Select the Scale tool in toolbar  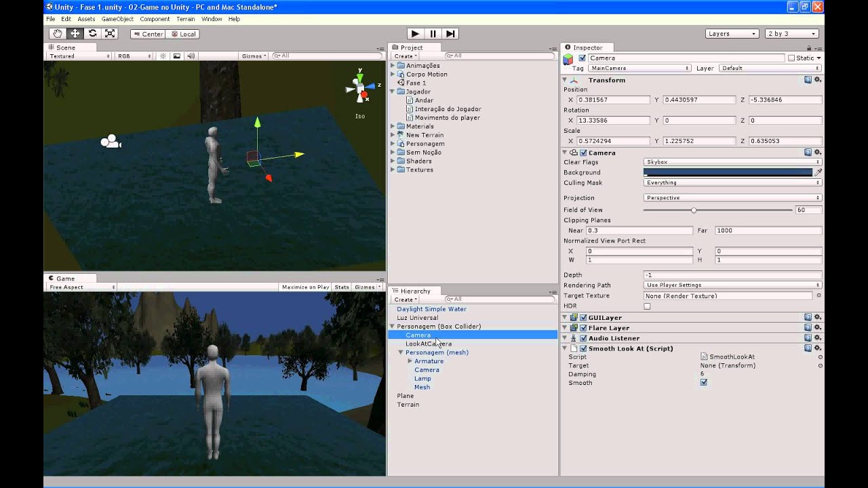tap(111, 34)
